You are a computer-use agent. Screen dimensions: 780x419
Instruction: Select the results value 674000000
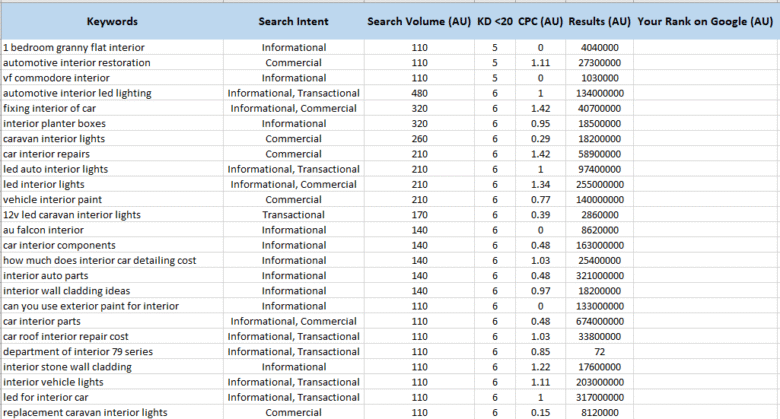[x=599, y=321]
